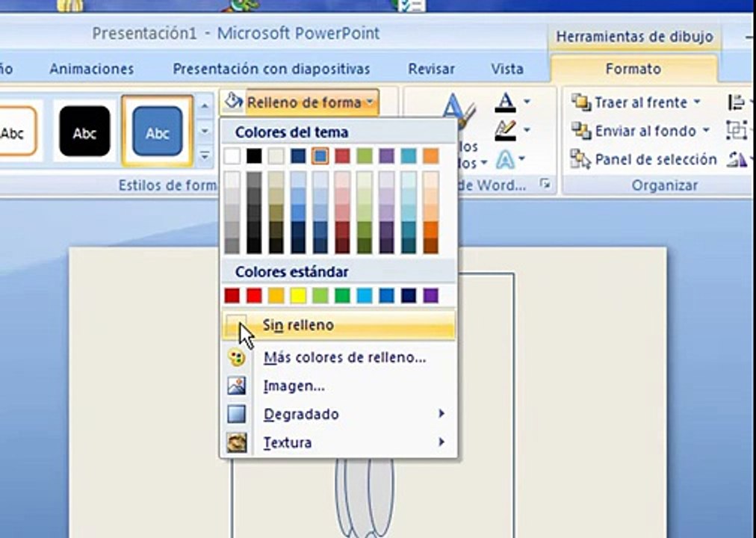Pick bright red standard color
756x538 pixels.
coord(254,295)
